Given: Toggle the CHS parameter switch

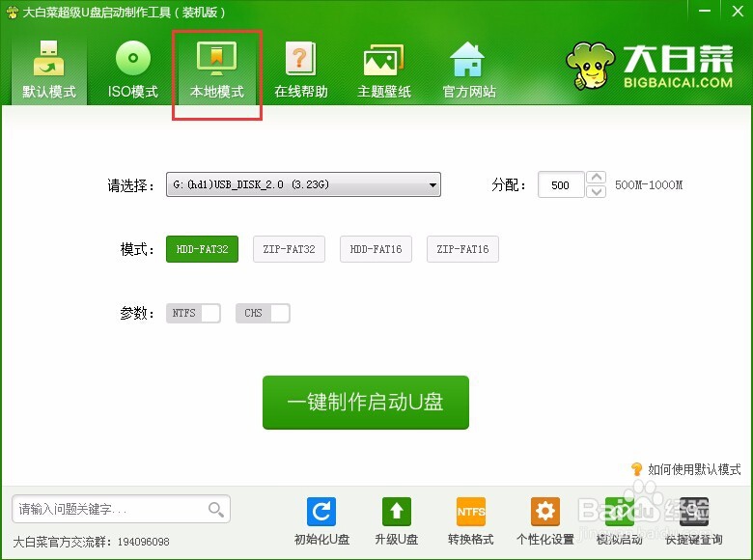Looking at the screenshot, I should click(x=263, y=313).
